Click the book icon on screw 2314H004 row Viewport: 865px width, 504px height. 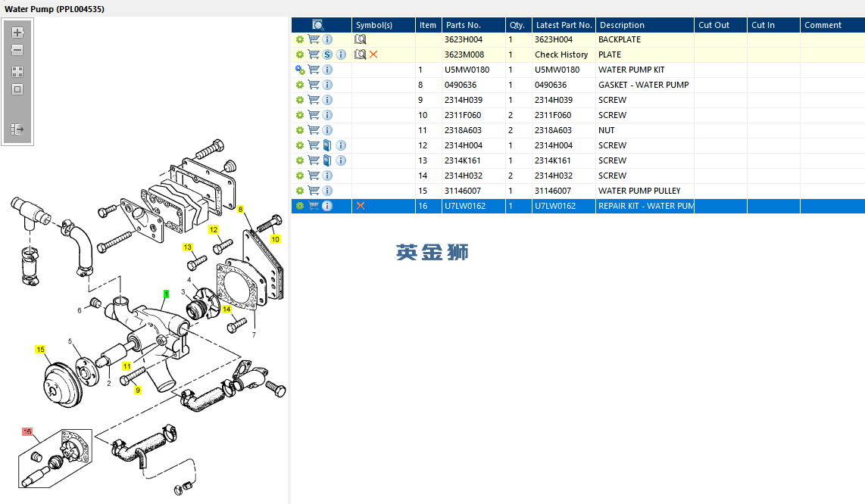(327, 145)
